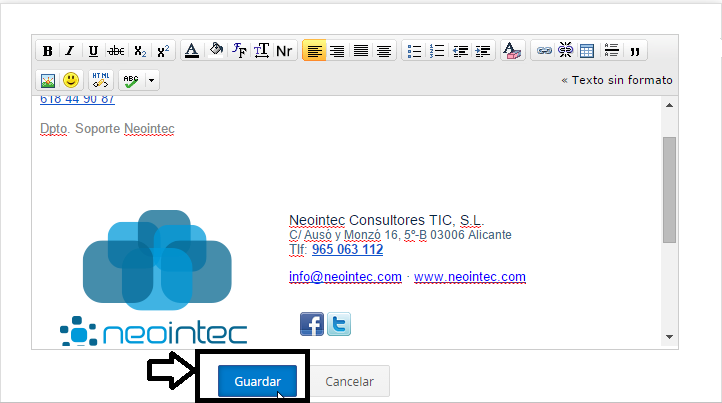Run the ABC spell checker
Image resolution: width=722 pixels, height=403 pixels.
click(x=131, y=81)
